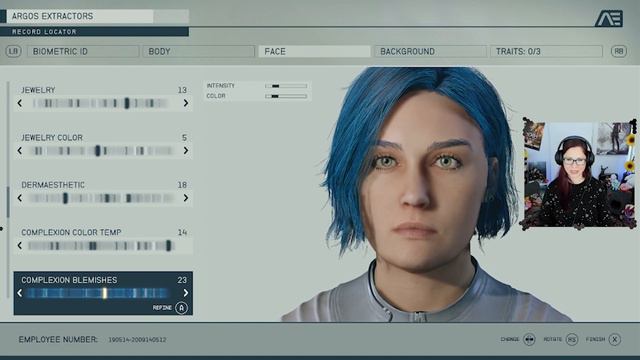
Task: Click the Complexion Blemishes value 23
Action: 182,280
